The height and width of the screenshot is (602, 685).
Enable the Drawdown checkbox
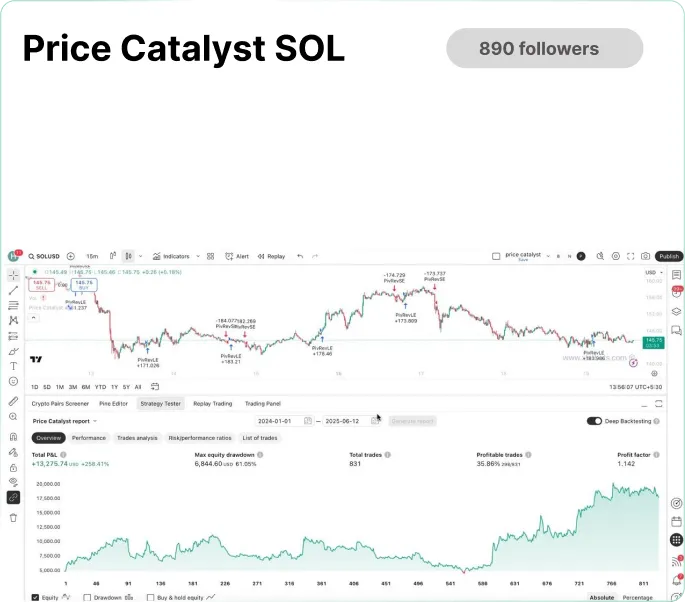(x=87, y=597)
